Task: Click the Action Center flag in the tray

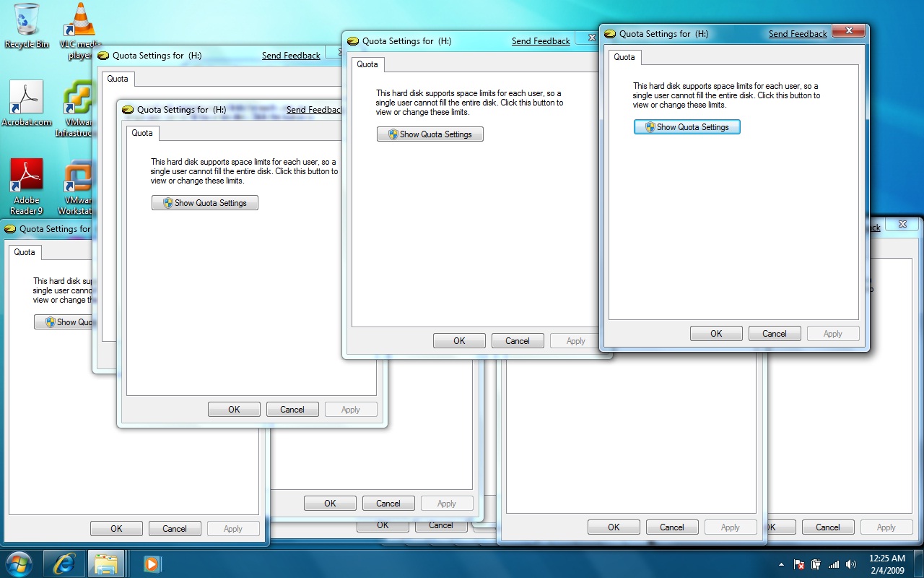Action: [799, 564]
